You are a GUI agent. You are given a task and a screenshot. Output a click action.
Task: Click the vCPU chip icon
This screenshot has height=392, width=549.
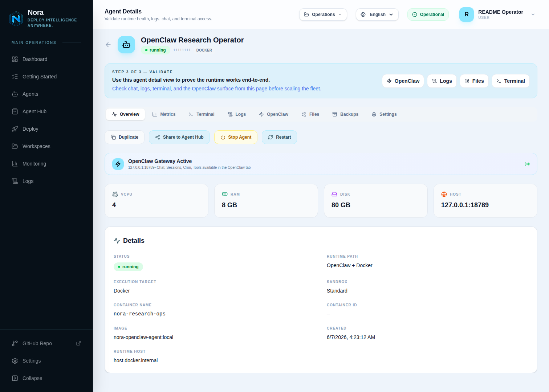click(x=115, y=194)
